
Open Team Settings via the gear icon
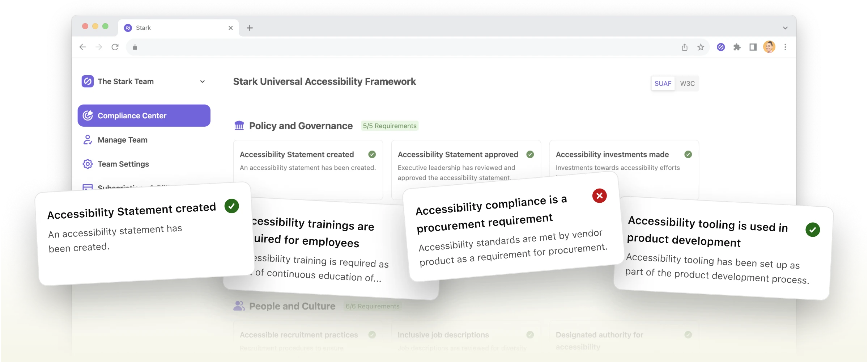click(87, 164)
